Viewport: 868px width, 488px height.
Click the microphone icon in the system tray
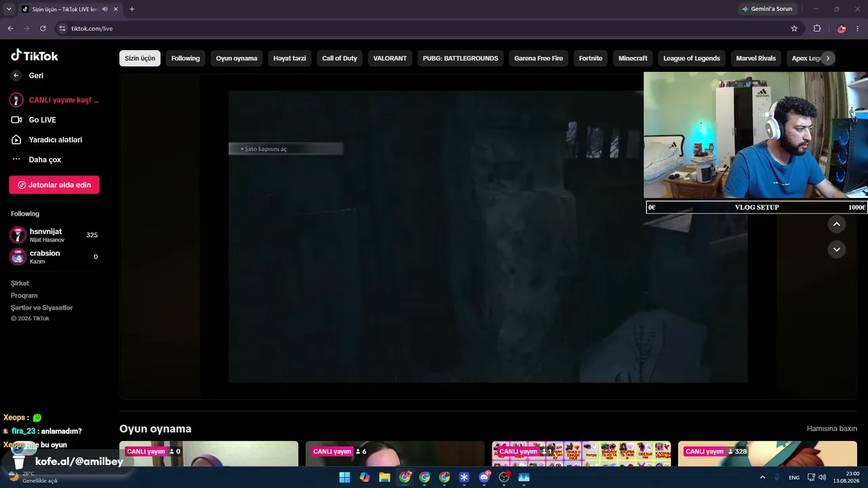click(777, 477)
